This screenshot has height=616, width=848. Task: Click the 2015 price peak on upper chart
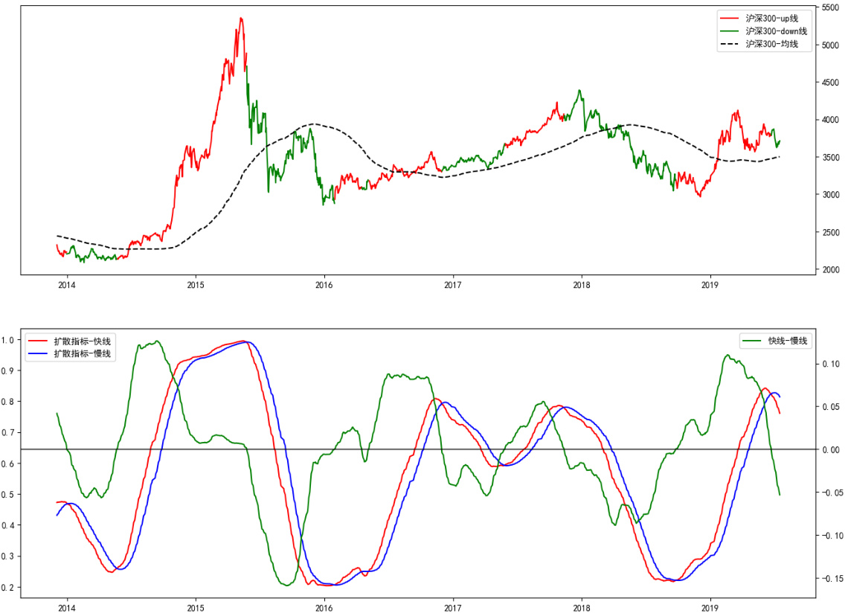pos(240,19)
